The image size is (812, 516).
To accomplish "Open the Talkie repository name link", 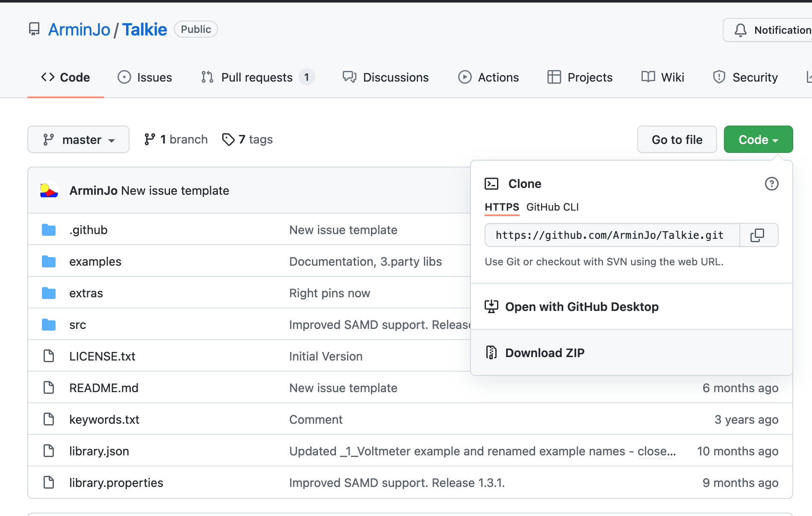I will point(144,29).
